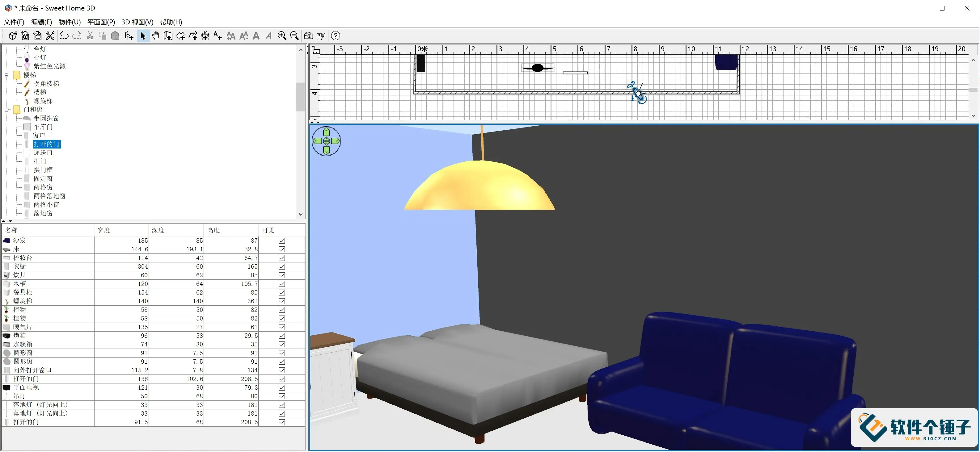Open the 3D 视图(V) menu
Viewport: 980px width, 452px height.
click(x=137, y=22)
